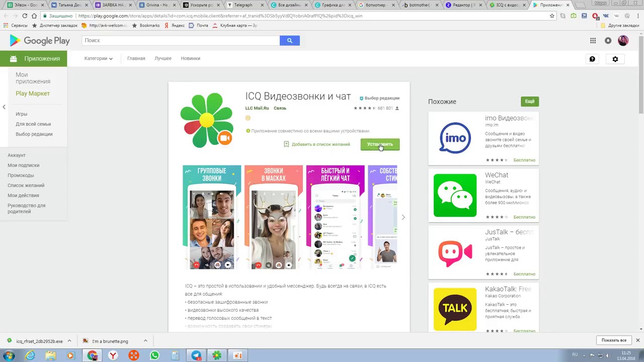Open Выбор редакции sidebar link
Image resolution: width=644 pixels, height=362 pixels.
pos(34,134)
